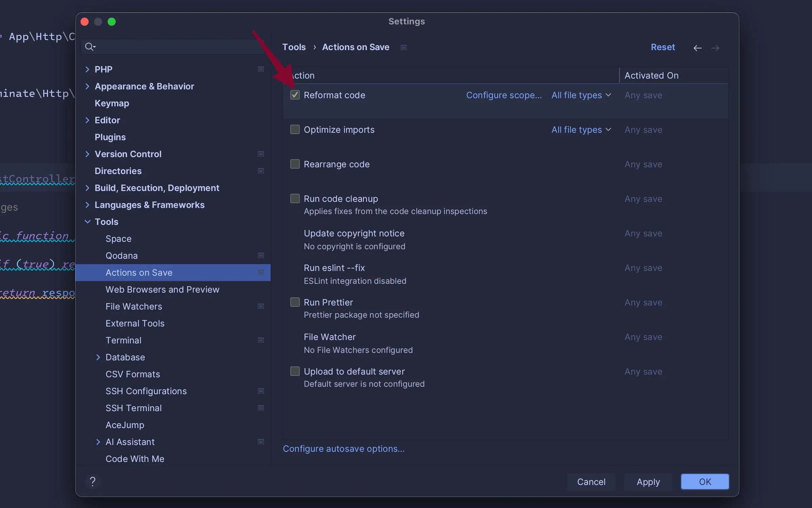Image resolution: width=812 pixels, height=508 pixels.
Task: Open help with the question mark button
Action: [x=93, y=481]
